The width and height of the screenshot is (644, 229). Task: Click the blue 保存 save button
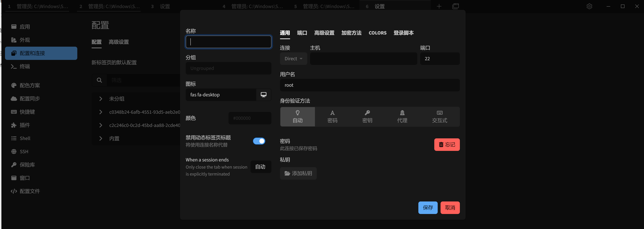coord(428,208)
